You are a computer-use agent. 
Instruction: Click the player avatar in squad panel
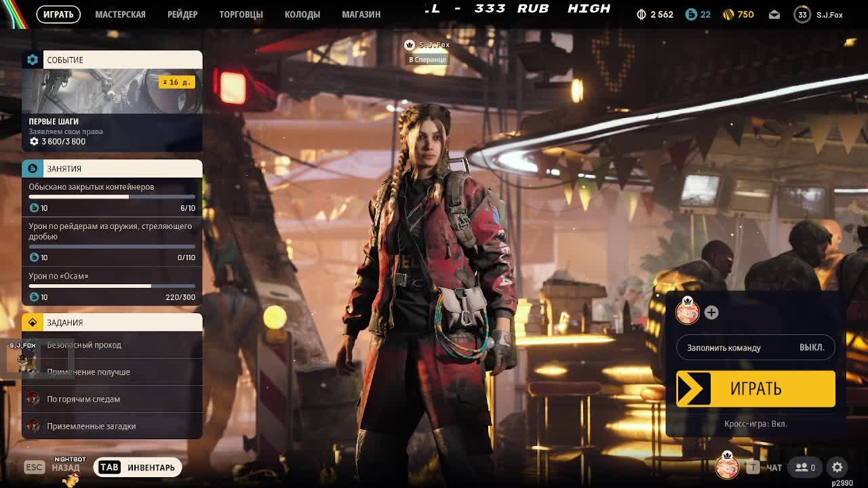point(687,312)
